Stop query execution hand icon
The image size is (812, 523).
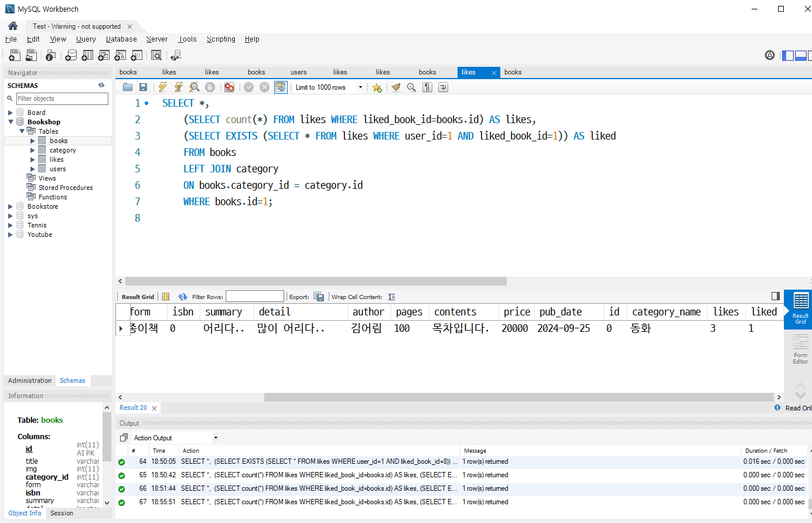click(x=210, y=87)
